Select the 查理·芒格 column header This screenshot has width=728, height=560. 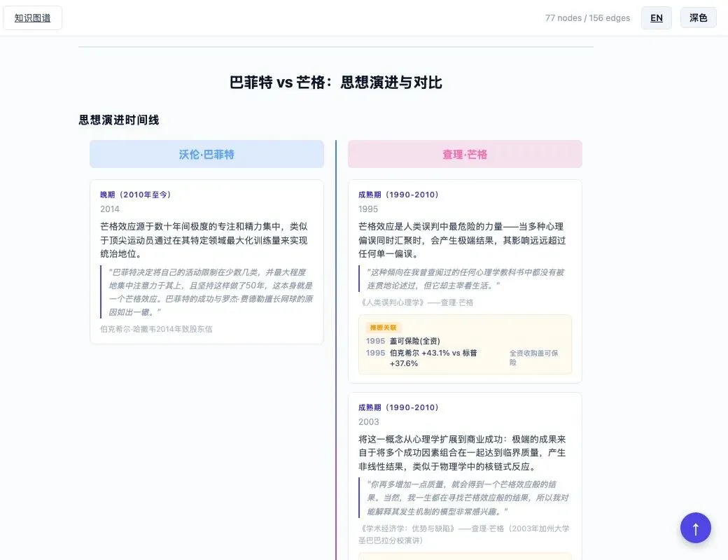[x=465, y=154]
